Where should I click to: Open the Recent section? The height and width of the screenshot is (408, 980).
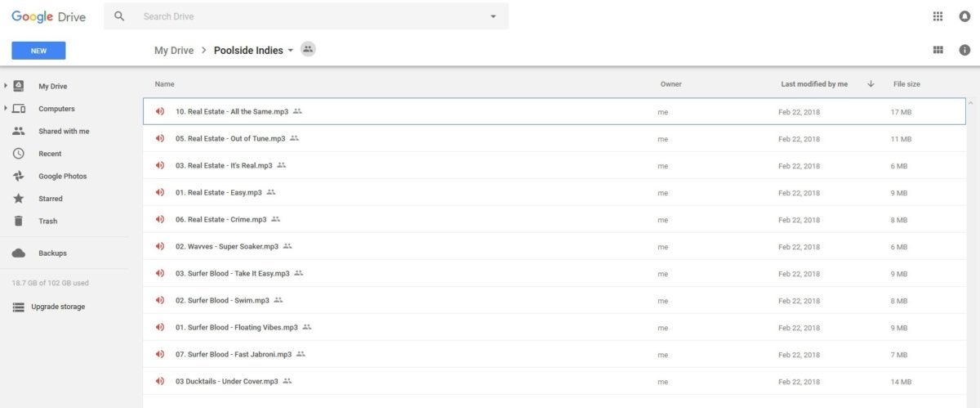(x=50, y=154)
